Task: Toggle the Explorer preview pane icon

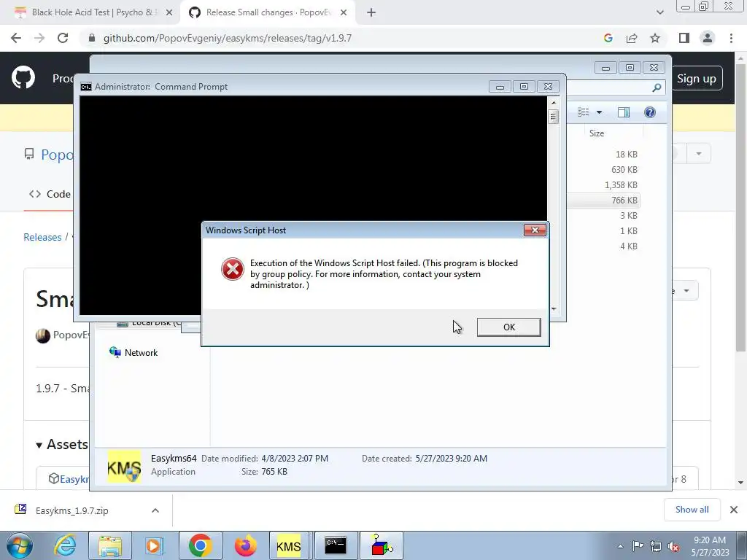Action: click(x=623, y=112)
